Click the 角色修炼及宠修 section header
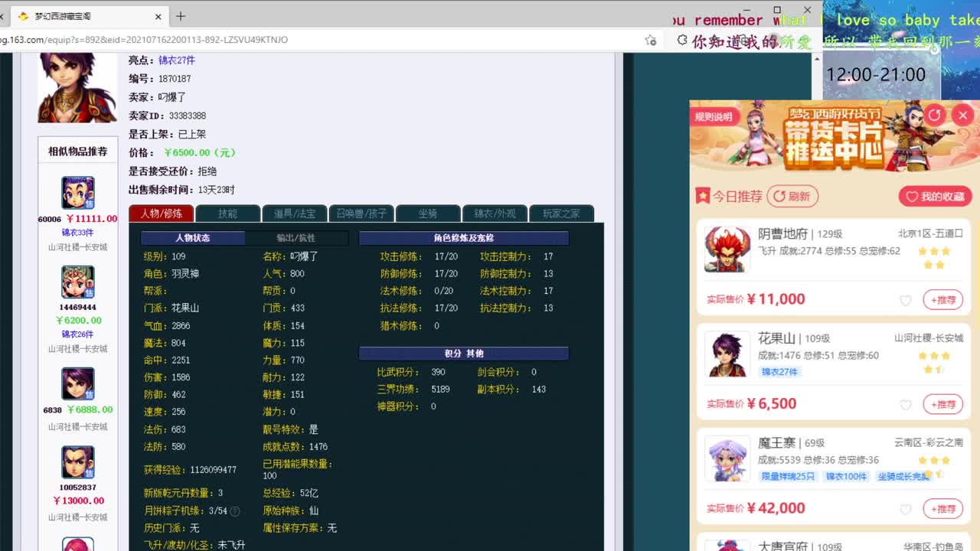 [463, 238]
